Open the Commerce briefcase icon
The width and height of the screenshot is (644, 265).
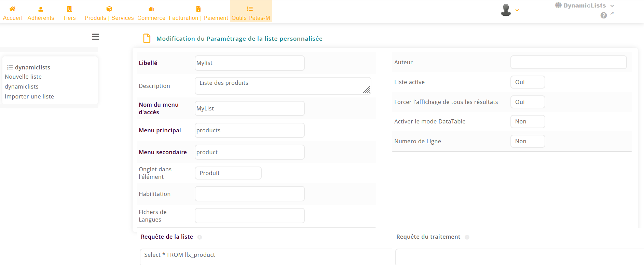(151, 9)
